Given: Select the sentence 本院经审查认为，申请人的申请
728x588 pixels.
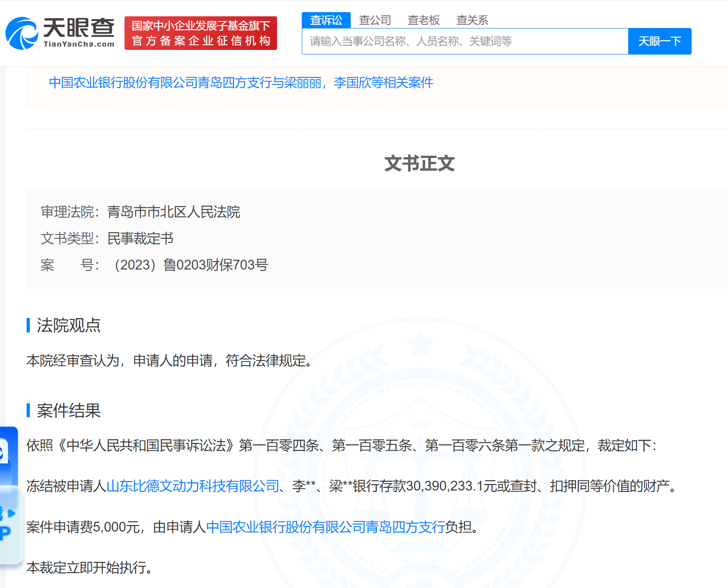Looking at the screenshot, I should pos(120,360).
